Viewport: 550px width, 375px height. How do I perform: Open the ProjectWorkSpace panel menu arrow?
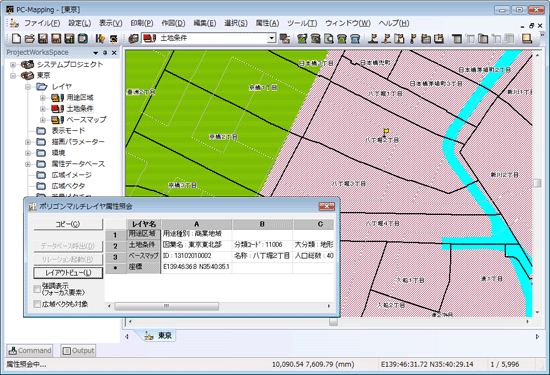[95, 53]
